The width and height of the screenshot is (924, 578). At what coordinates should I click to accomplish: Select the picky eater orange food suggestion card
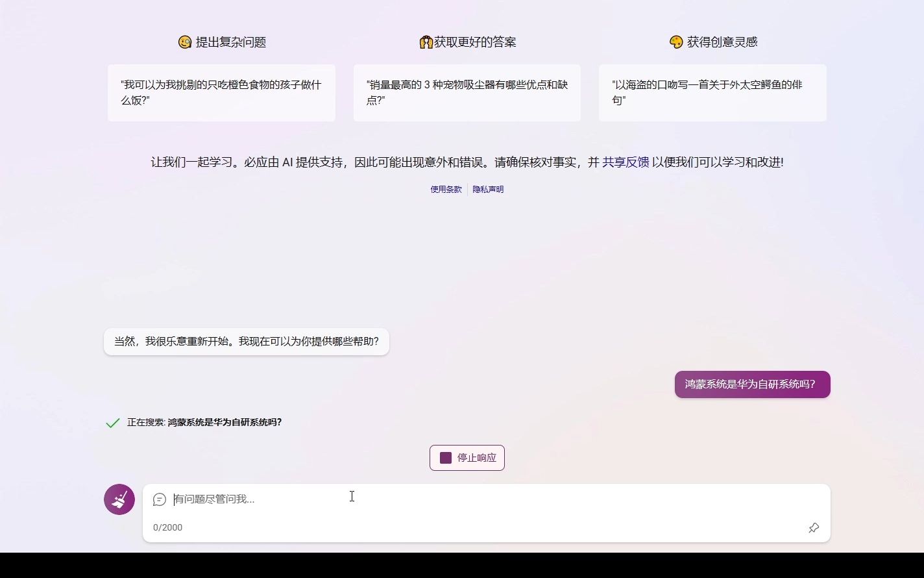coord(221,93)
